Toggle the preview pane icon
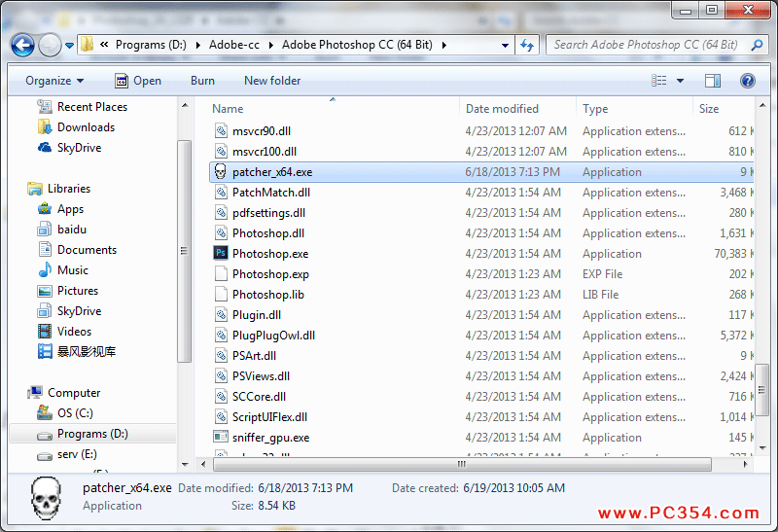Image resolution: width=778 pixels, height=532 pixels. pyautogui.click(x=713, y=81)
